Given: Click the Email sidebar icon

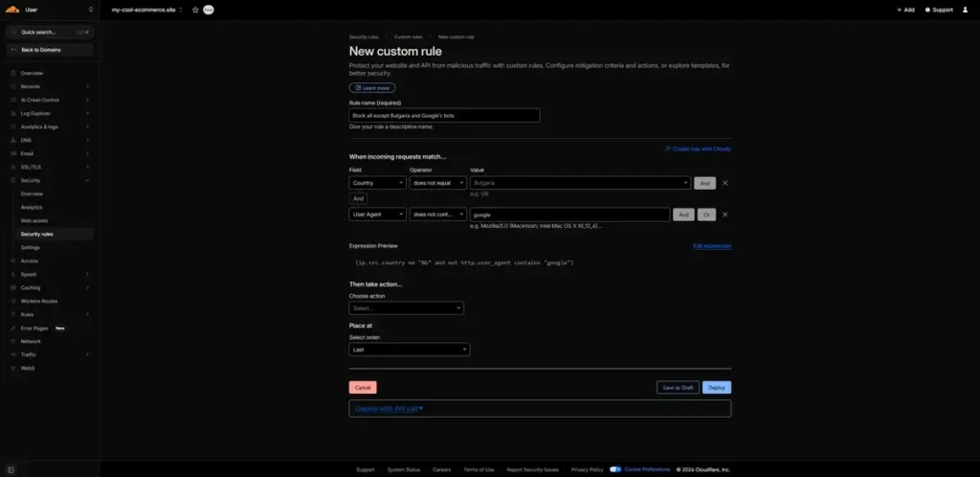Looking at the screenshot, I should click(x=13, y=154).
